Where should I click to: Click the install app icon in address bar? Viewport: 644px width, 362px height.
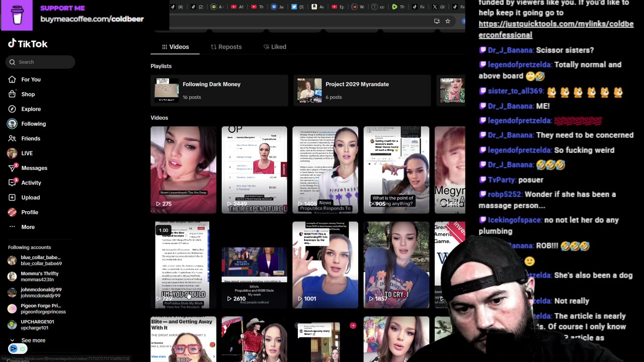[437, 21]
